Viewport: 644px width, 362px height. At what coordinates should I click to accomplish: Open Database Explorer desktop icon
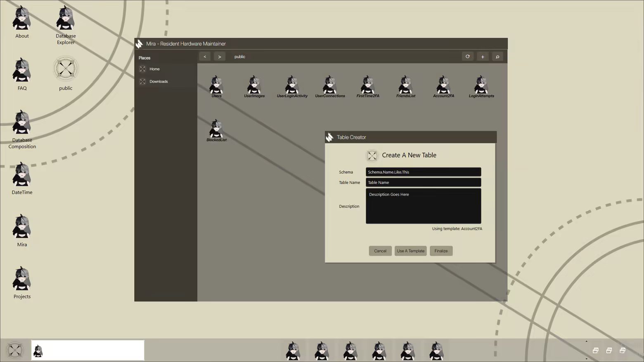point(66,25)
